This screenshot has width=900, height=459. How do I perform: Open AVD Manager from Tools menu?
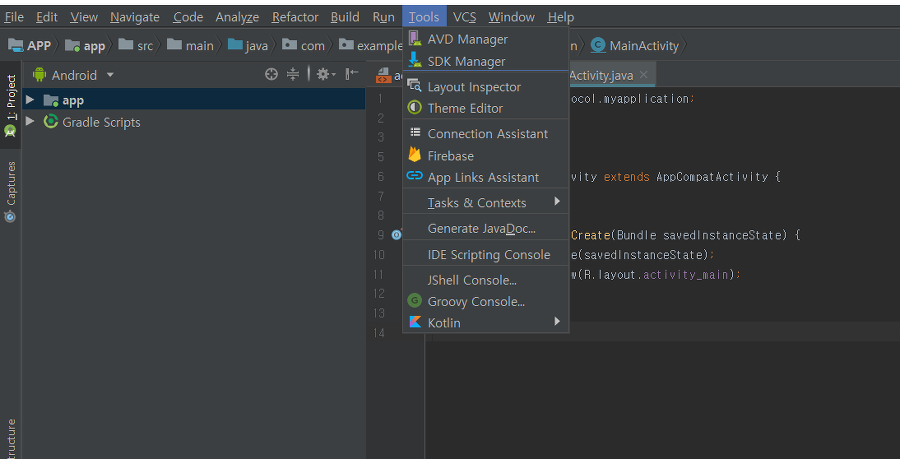pos(486,39)
